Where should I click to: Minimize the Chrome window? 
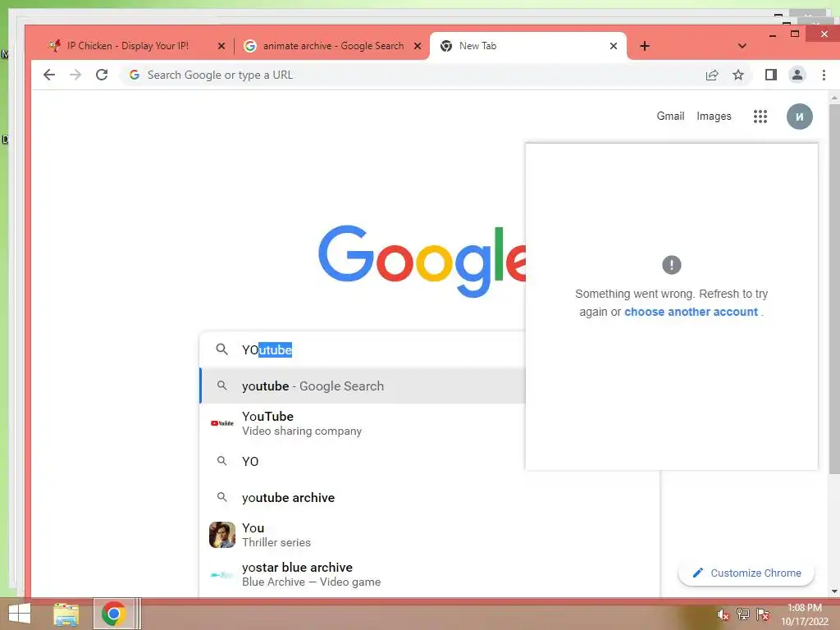pos(773,34)
